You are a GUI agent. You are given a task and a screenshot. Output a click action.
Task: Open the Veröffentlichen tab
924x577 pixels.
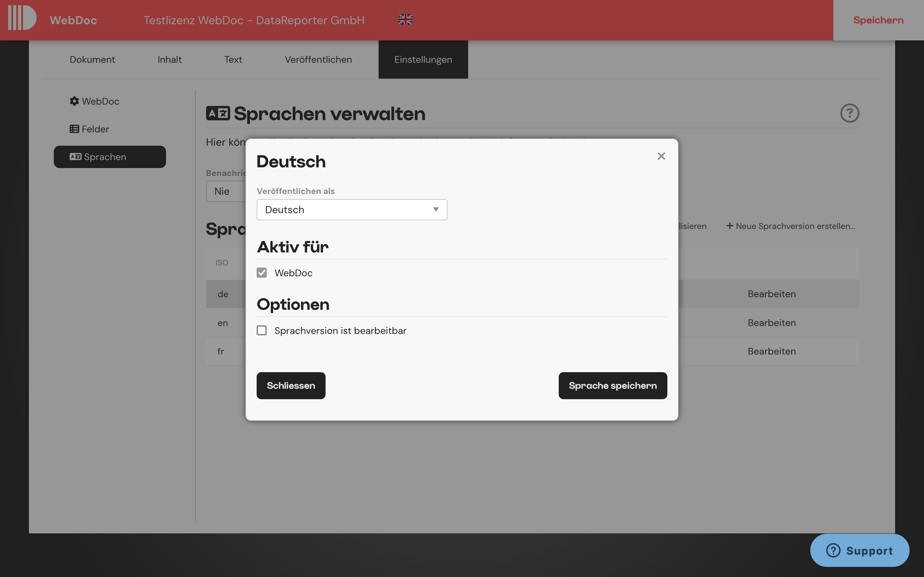click(x=318, y=60)
